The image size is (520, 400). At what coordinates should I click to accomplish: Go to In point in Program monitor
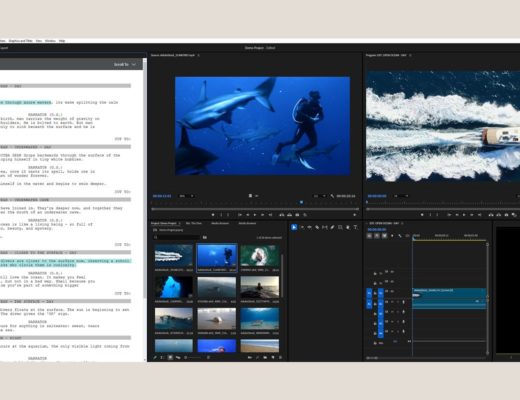point(449,215)
